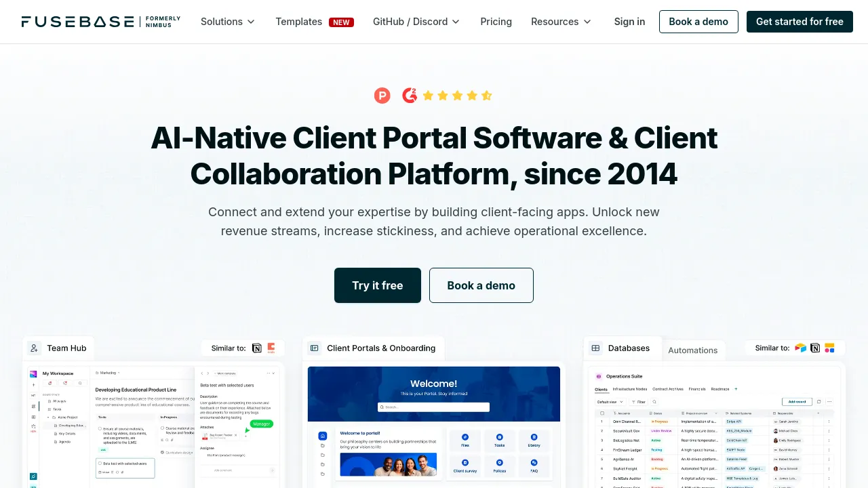868x488 pixels.
Task: Switch to Client Portals & Onboarding tab
Action: click(373, 348)
